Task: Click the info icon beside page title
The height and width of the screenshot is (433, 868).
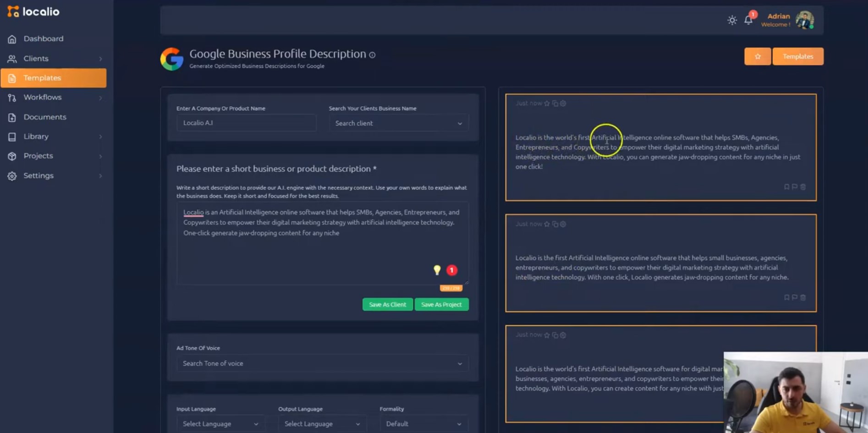Action: coord(372,55)
